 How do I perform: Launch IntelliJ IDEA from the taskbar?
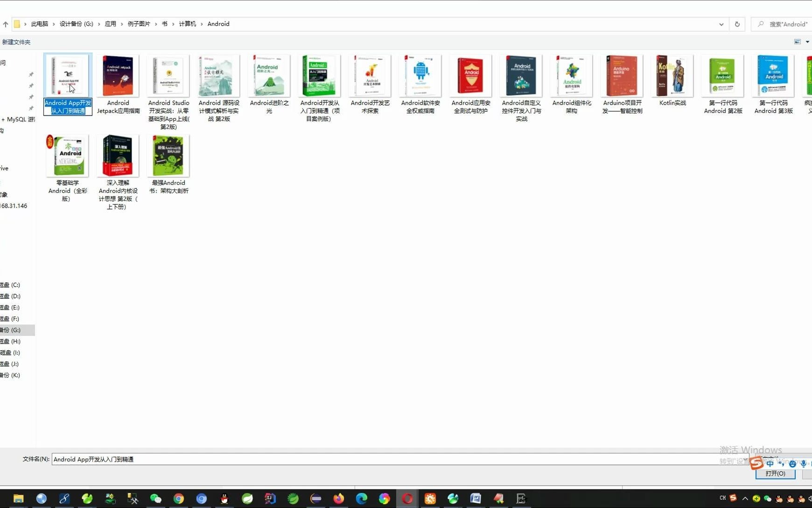[x=270, y=499]
